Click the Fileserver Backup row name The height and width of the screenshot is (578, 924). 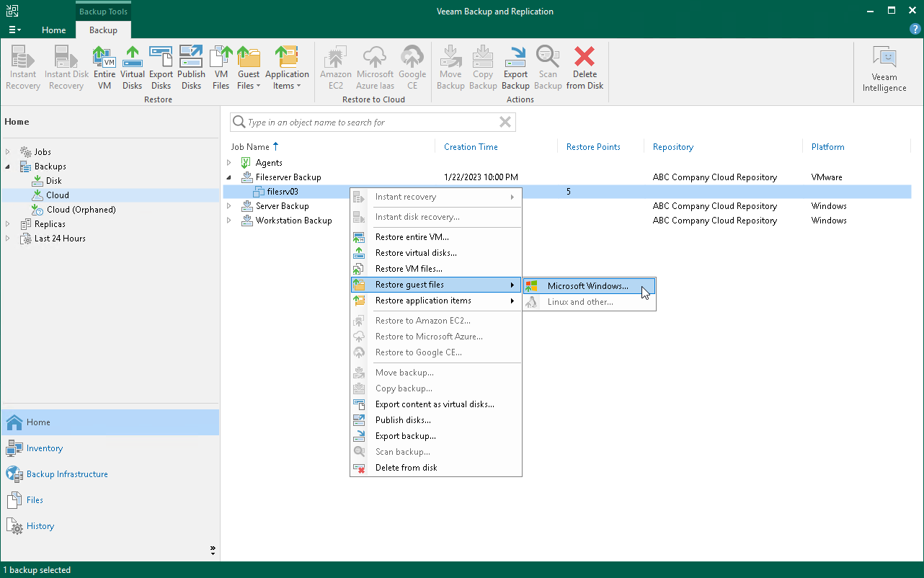[288, 177]
